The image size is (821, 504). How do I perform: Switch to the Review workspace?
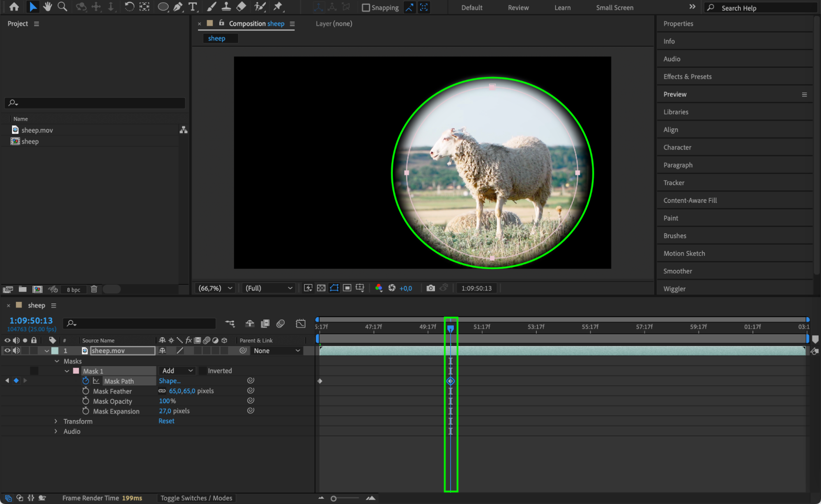click(518, 8)
